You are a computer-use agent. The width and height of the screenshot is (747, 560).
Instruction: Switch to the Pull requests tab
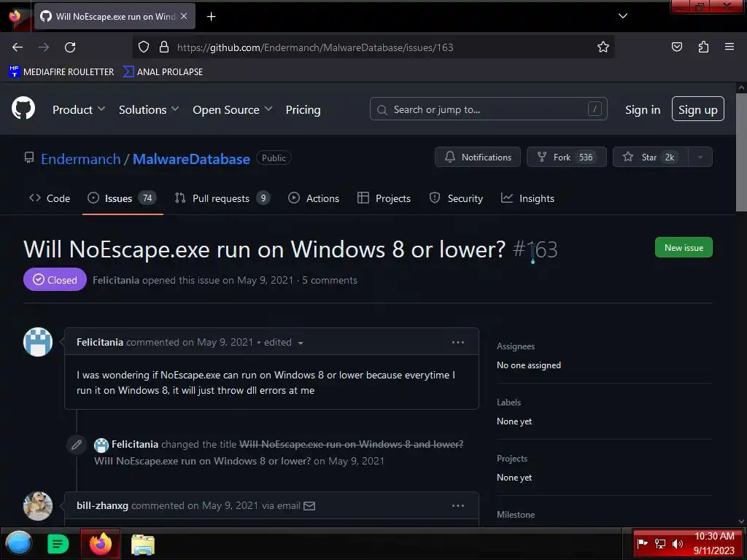pos(222,198)
